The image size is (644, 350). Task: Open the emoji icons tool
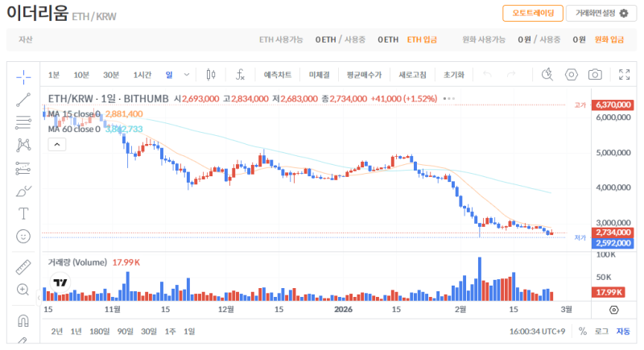(23, 237)
